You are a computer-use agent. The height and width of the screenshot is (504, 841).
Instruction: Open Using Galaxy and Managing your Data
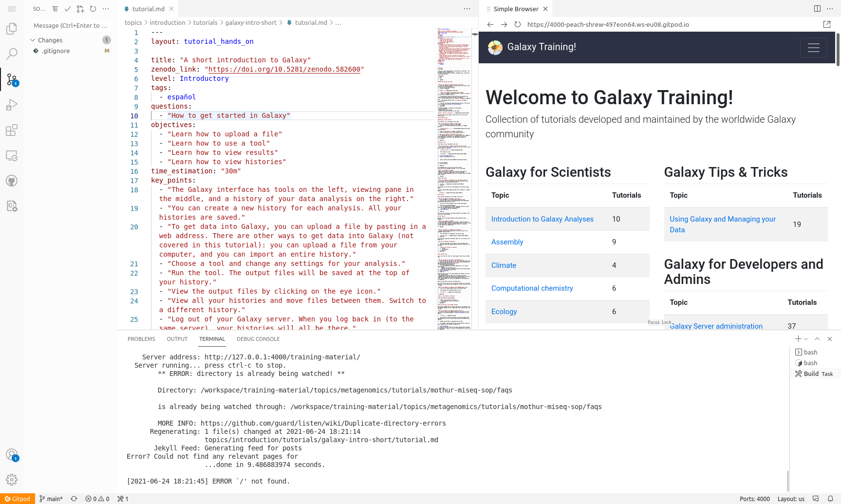723,224
